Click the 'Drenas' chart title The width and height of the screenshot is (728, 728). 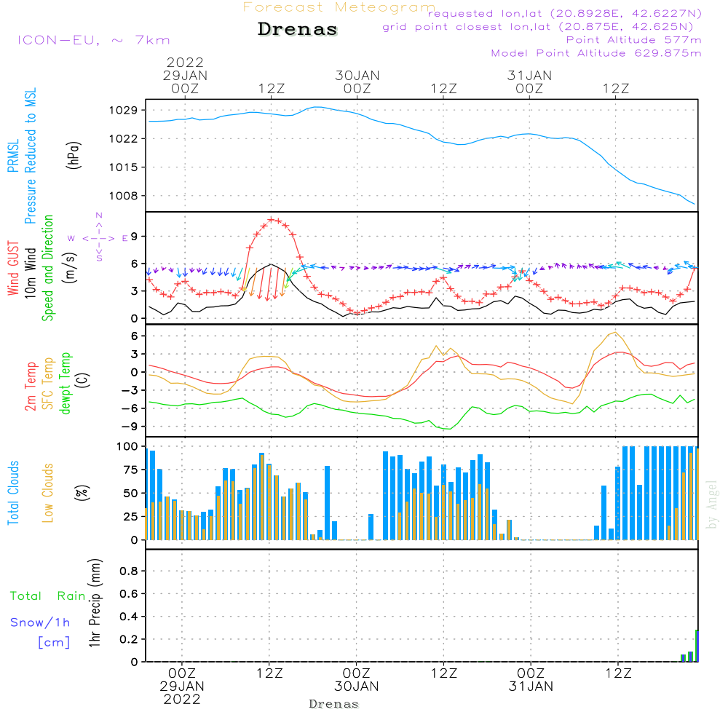pos(298,29)
